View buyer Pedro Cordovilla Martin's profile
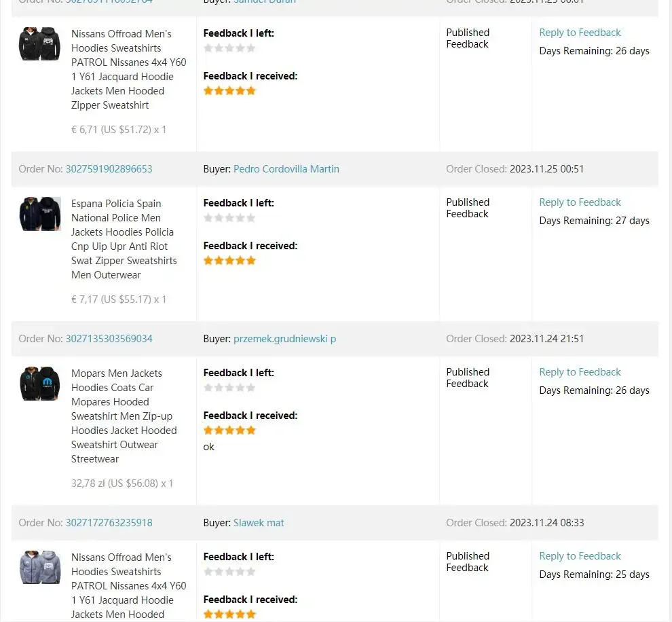This screenshot has width=672, height=622. 286,169
